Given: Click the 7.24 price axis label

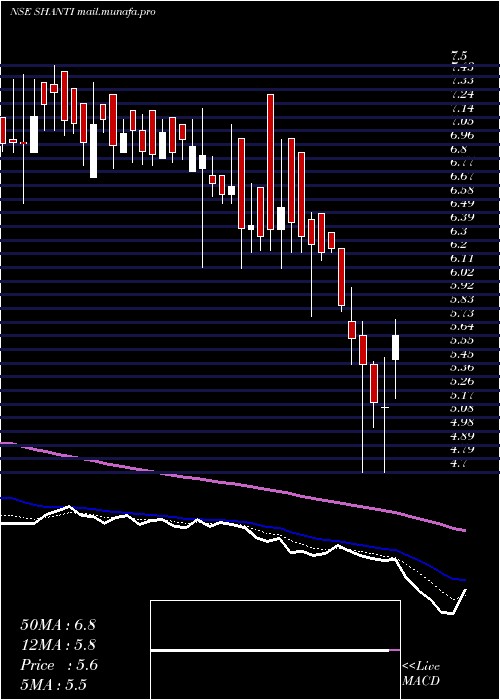Looking at the screenshot, I should pyautogui.click(x=462, y=95).
